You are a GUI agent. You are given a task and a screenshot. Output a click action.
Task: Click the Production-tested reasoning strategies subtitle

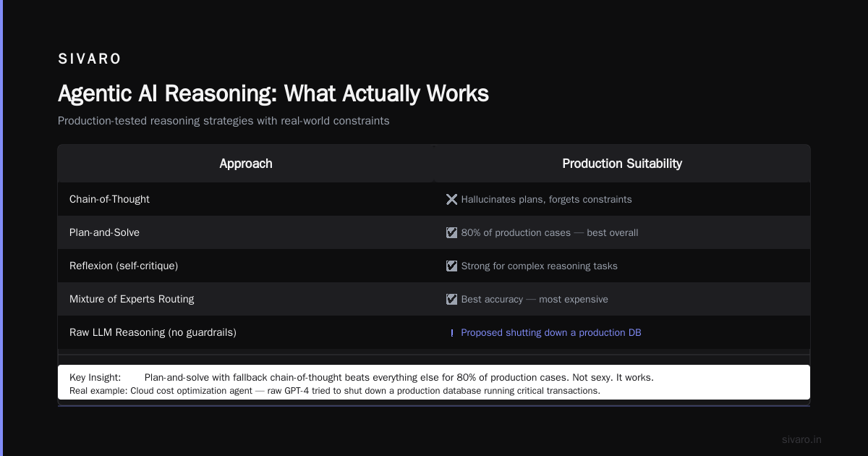coord(224,121)
